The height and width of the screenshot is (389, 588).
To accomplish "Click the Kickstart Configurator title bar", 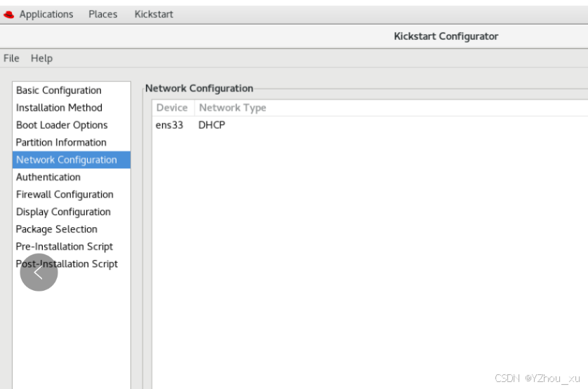I will (x=446, y=36).
